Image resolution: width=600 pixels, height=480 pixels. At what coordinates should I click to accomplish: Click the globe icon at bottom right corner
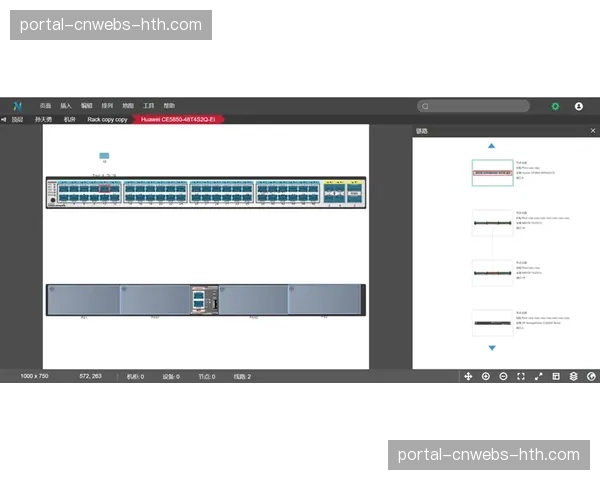[591, 377]
